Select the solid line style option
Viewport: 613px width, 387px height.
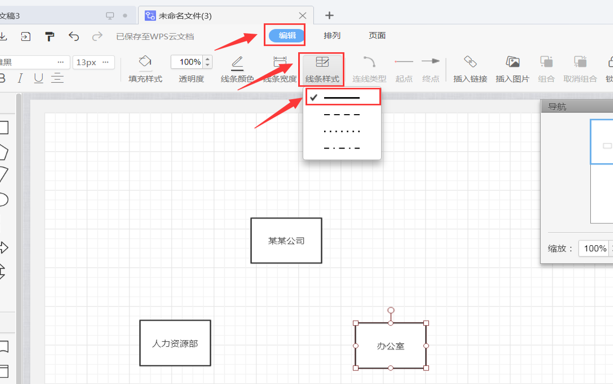tap(342, 97)
